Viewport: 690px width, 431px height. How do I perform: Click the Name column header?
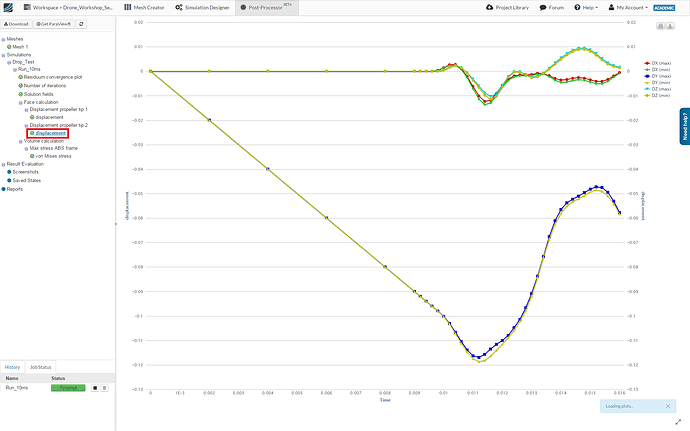pyautogui.click(x=12, y=378)
